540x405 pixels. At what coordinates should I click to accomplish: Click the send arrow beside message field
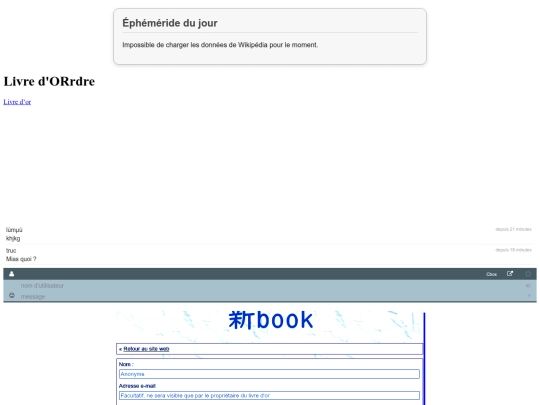pos(529,295)
